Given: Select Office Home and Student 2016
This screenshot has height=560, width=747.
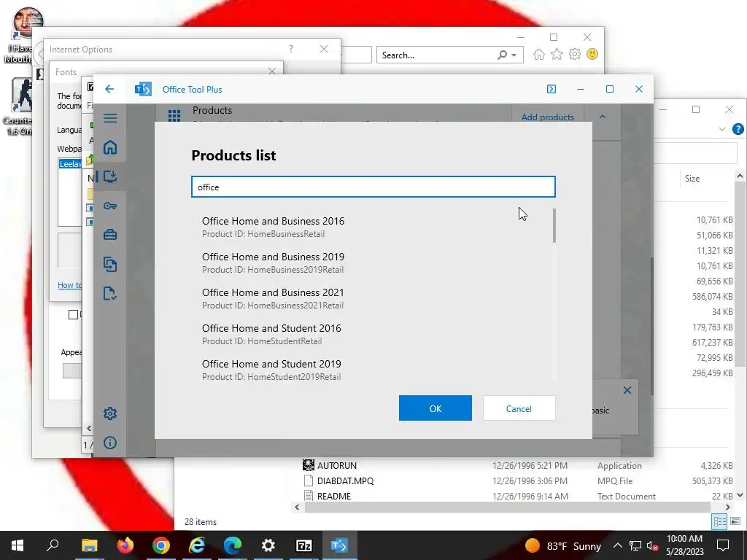Looking at the screenshot, I should pos(373,334).
